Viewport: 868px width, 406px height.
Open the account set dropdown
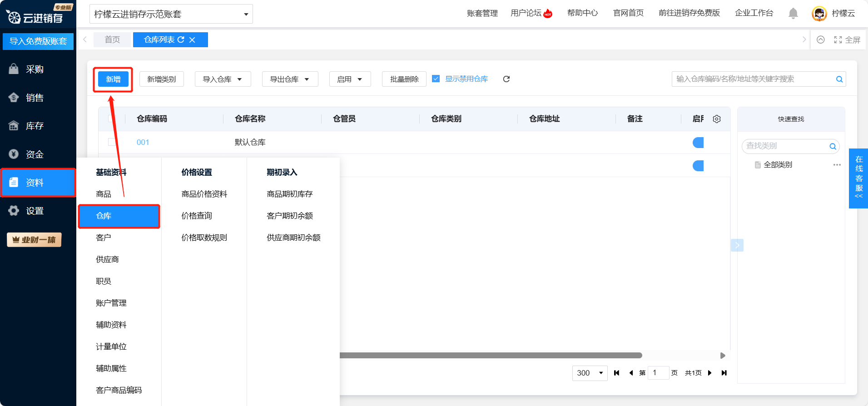[x=171, y=14]
